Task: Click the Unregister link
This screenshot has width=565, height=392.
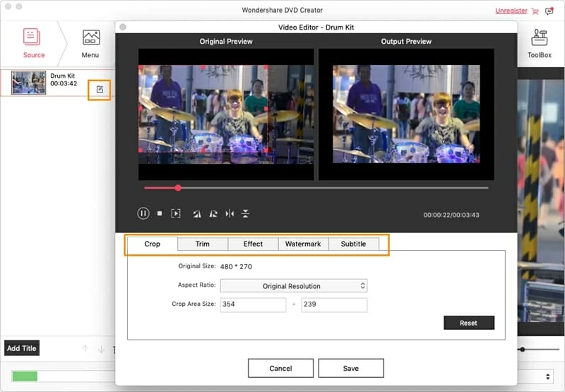Action: tap(511, 11)
